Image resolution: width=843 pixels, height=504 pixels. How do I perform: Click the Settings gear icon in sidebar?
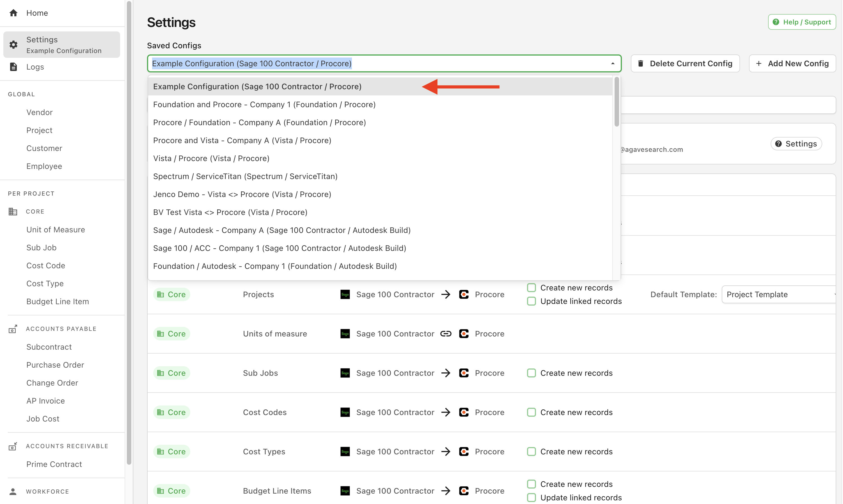click(x=13, y=45)
